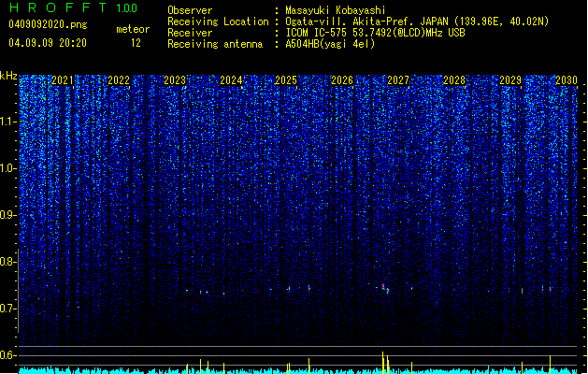Click the meteor count value 12
588x374 pixels.
click(x=136, y=43)
